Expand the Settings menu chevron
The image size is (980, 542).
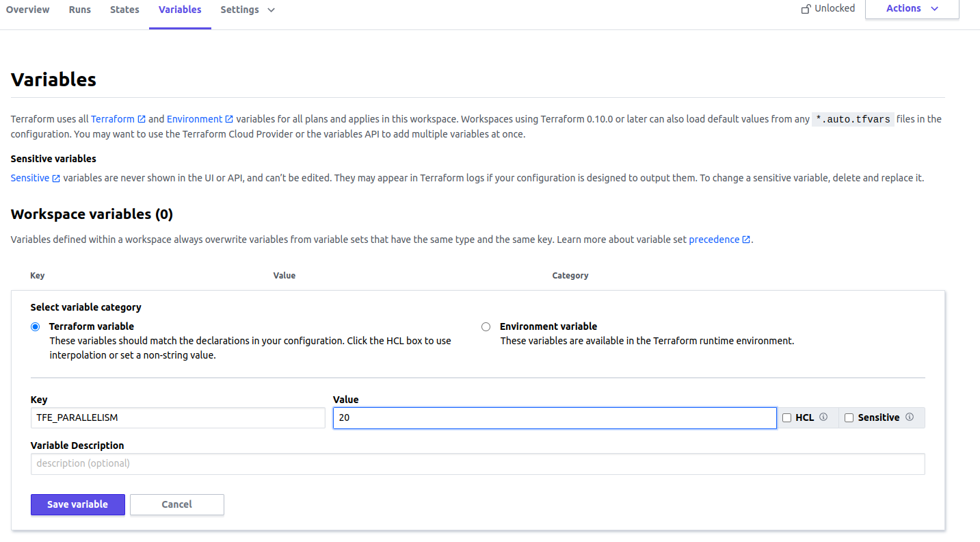(x=269, y=10)
